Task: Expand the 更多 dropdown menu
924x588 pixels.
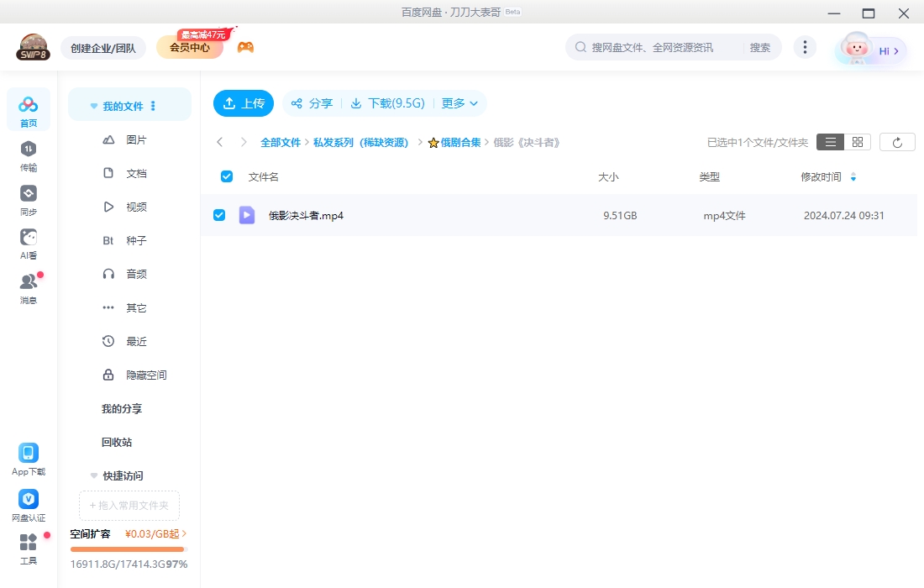Action: click(459, 102)
